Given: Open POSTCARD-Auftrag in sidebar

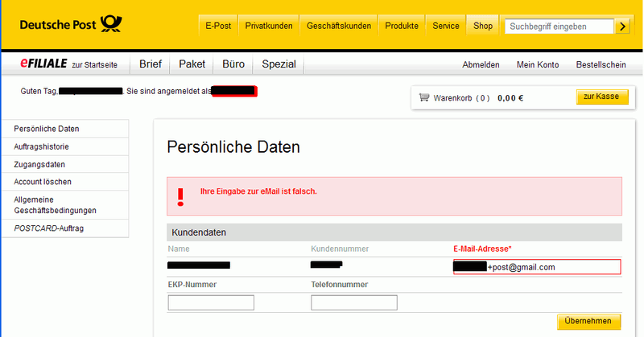Looking at the screenshot, I should (66, 228).
